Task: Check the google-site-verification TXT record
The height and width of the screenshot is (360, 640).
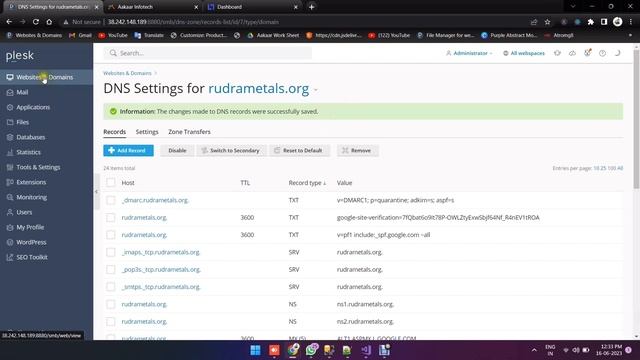Action: [111, 218]
